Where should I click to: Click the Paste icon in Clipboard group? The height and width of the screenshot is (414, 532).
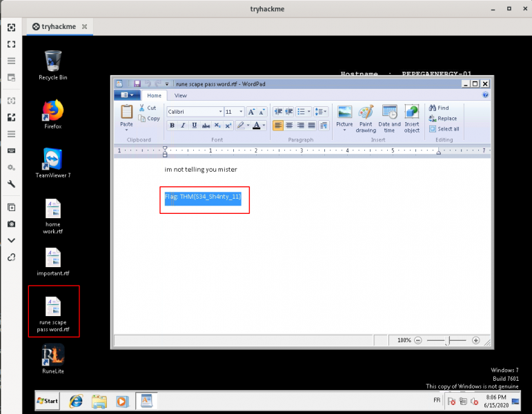(126, 112)
